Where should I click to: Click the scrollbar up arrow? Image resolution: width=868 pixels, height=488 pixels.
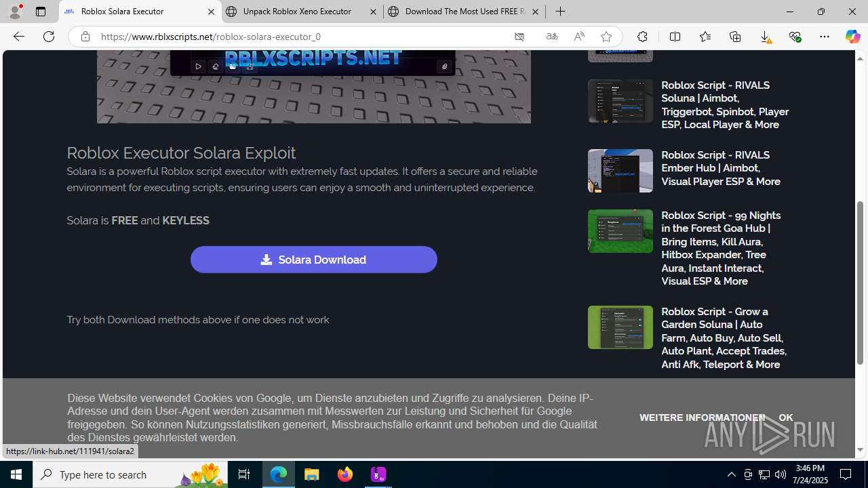(861, 58)
